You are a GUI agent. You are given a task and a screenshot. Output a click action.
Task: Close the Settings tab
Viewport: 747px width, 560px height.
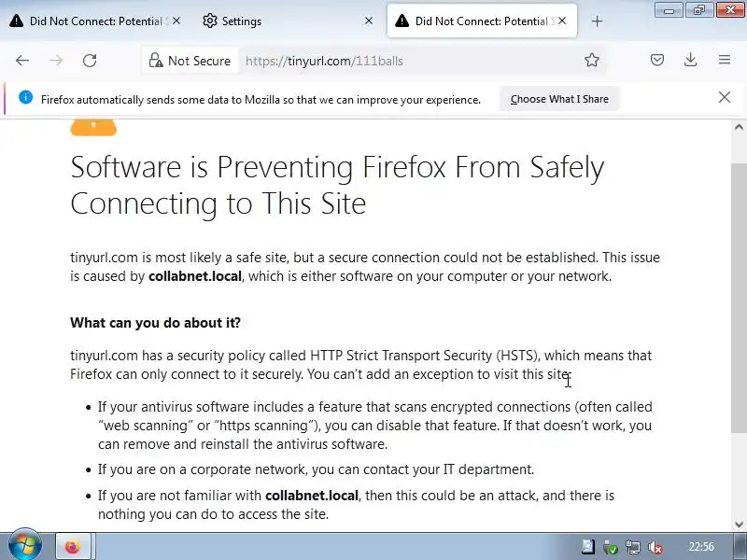click(x=369, y=21)
